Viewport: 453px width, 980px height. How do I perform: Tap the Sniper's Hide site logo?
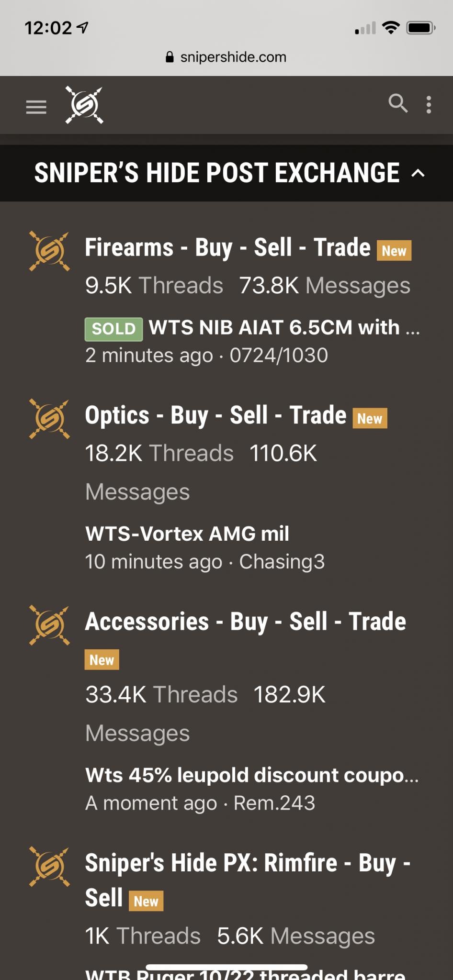pos(84,105)
